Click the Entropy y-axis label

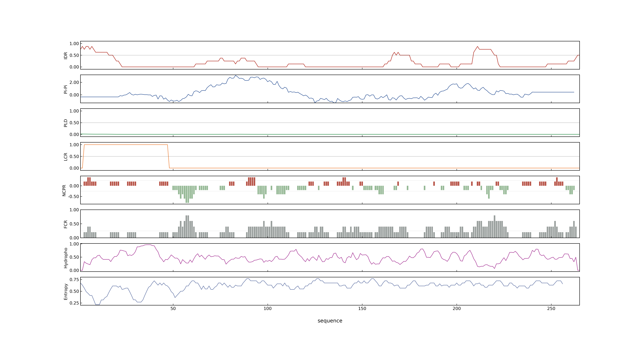tap(66, 291)
